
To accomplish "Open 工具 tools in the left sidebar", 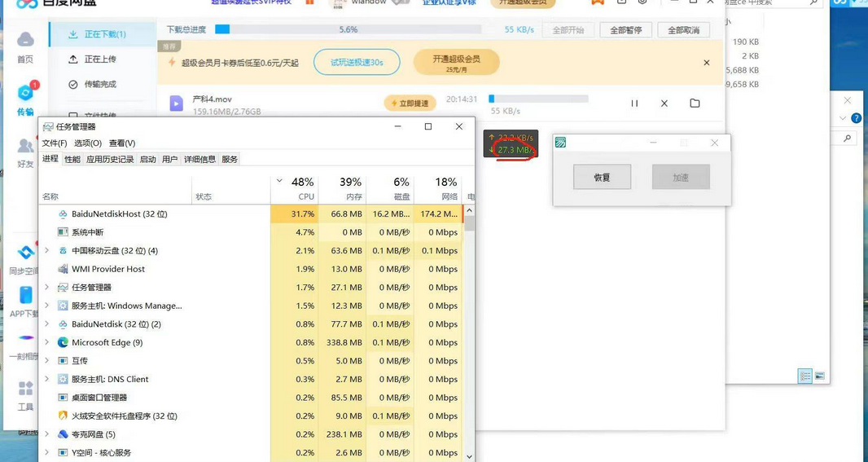I will pyautogui.click(x=25, y=395).
